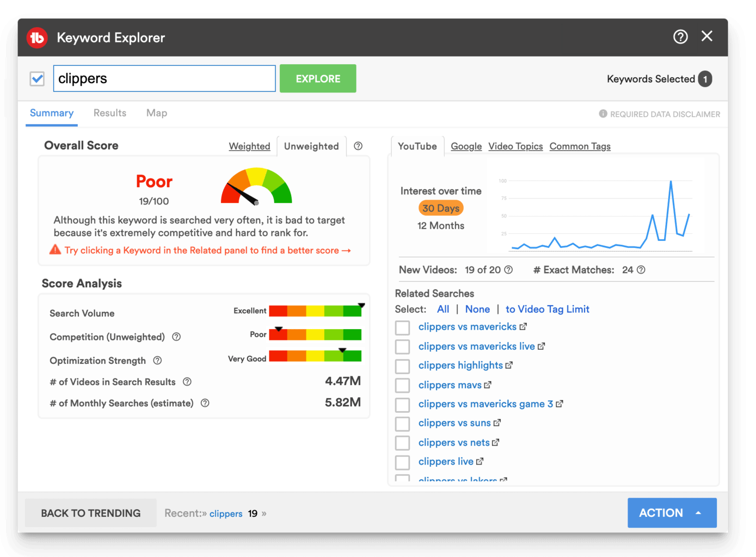
Task: Open the clippers highlights search link
Action: [460, 365]
